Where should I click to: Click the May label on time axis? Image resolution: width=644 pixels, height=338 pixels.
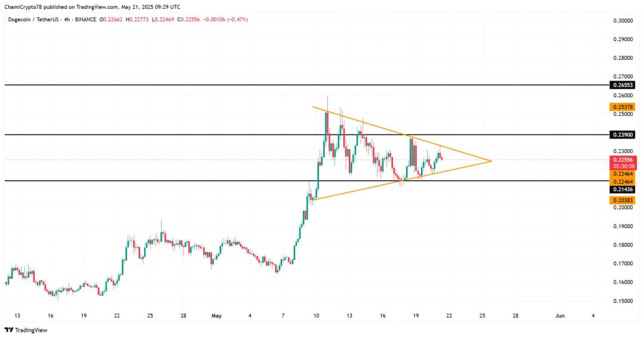click(x=217, y=315)
